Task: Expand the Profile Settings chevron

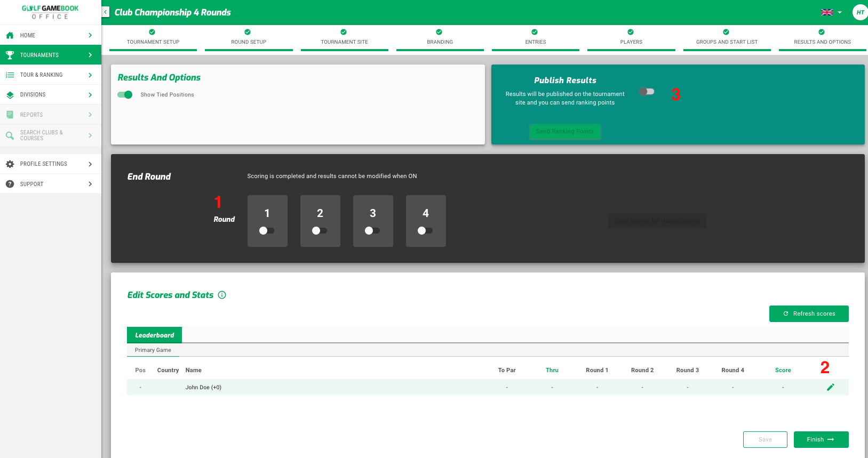Action: 90,164
